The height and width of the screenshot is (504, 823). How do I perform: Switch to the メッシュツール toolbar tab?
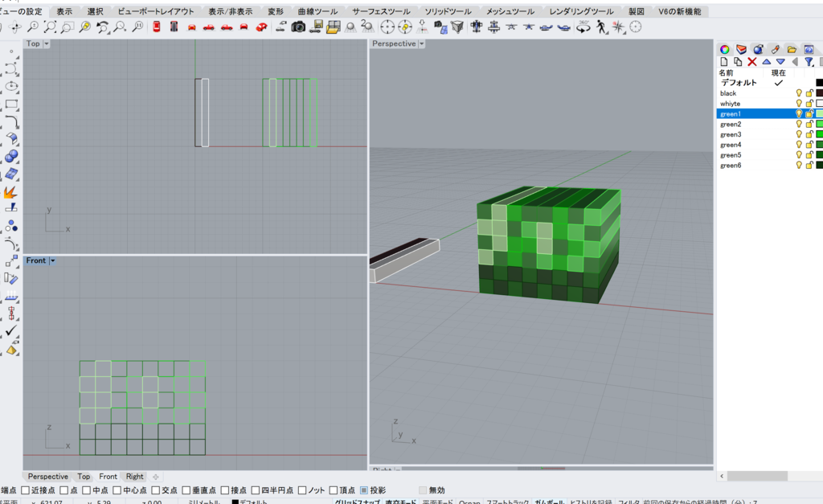pos(510,11)
